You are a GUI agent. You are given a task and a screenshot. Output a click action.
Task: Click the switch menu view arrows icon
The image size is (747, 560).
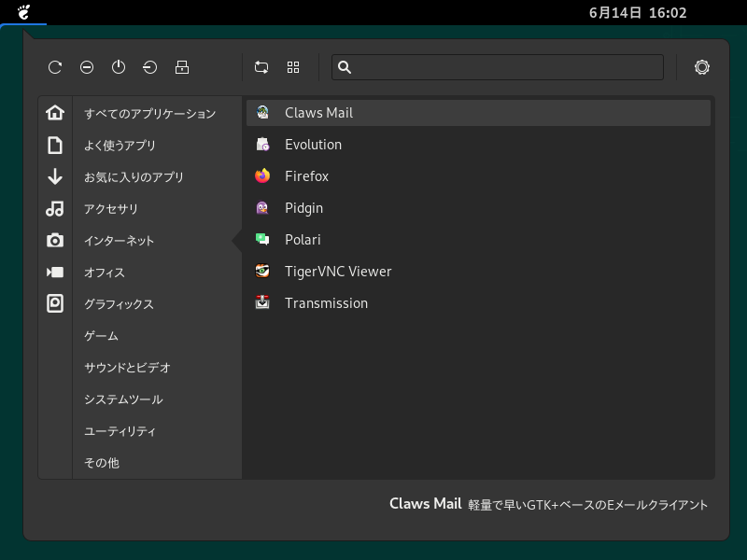(261, 67)
